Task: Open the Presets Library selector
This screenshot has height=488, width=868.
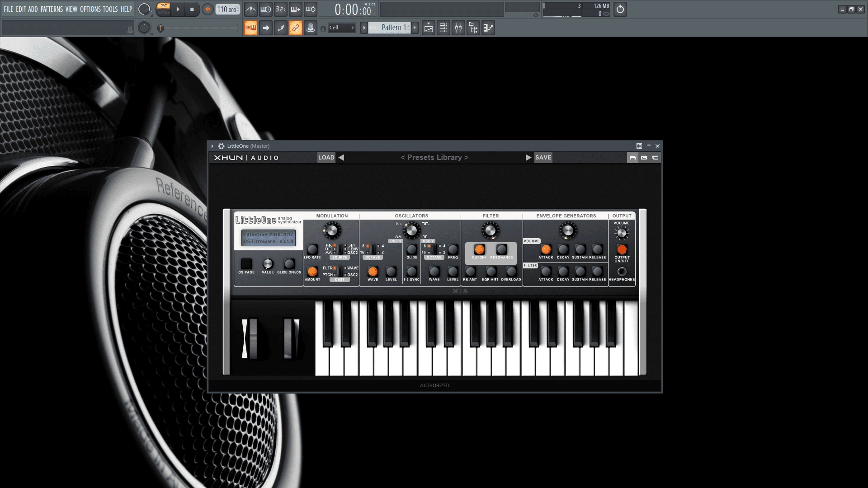Action: pos(434,157)
